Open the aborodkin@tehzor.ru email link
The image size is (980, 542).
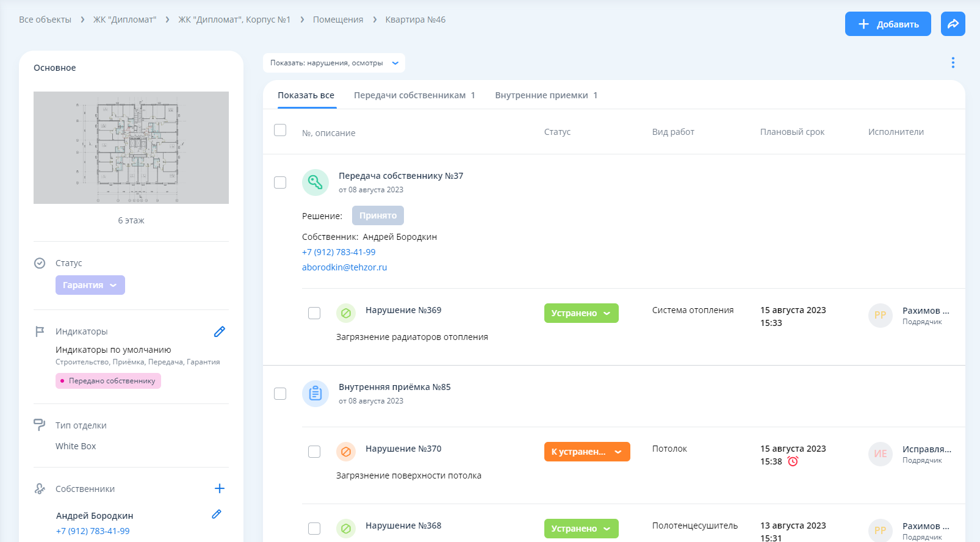344,267
